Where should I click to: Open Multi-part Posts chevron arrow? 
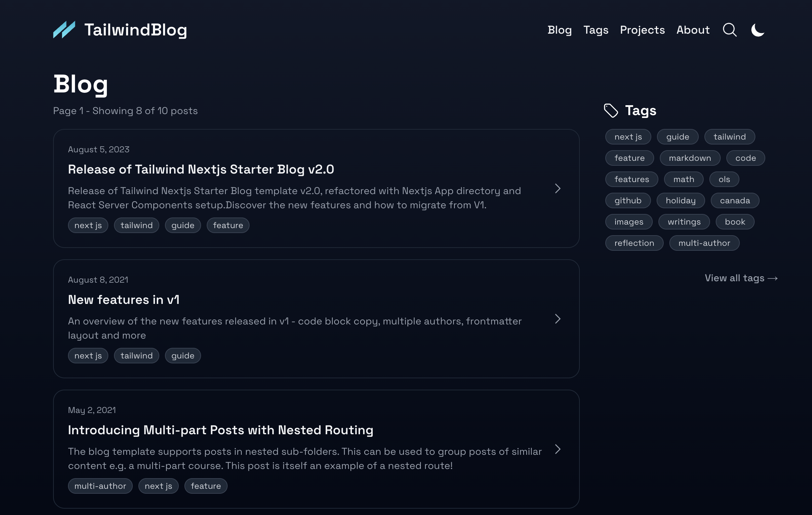pos(558,449)
